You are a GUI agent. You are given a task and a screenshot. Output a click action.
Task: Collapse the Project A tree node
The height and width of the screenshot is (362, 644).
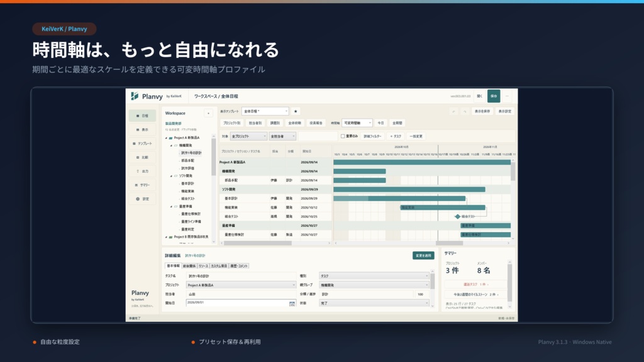pos(166,138)
